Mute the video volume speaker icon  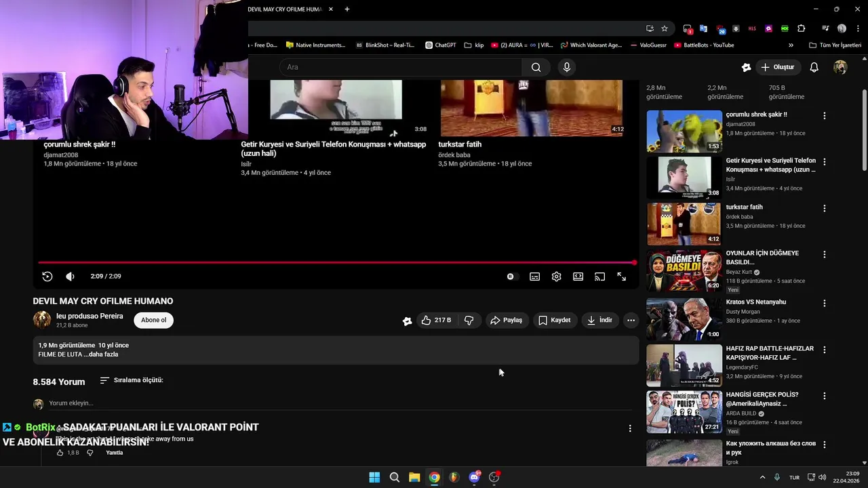70,277
